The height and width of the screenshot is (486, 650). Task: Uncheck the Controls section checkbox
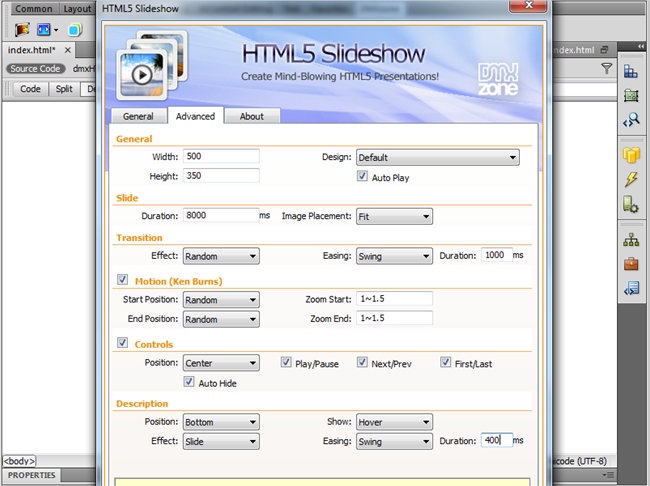point(122,343)
